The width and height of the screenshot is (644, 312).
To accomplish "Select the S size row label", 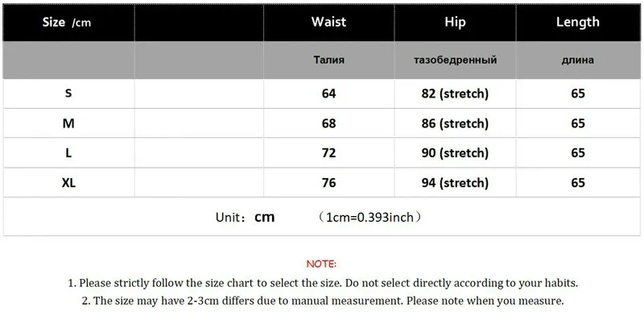I will pos(68,94).
